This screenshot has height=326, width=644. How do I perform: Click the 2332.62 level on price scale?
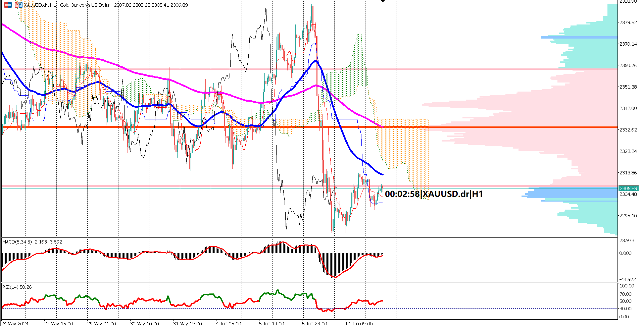(628, 130)
